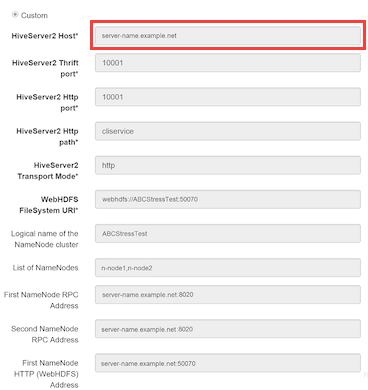
Task: Focus the WebHDFS FileSystem URI field
Action: tap(228, 199)
